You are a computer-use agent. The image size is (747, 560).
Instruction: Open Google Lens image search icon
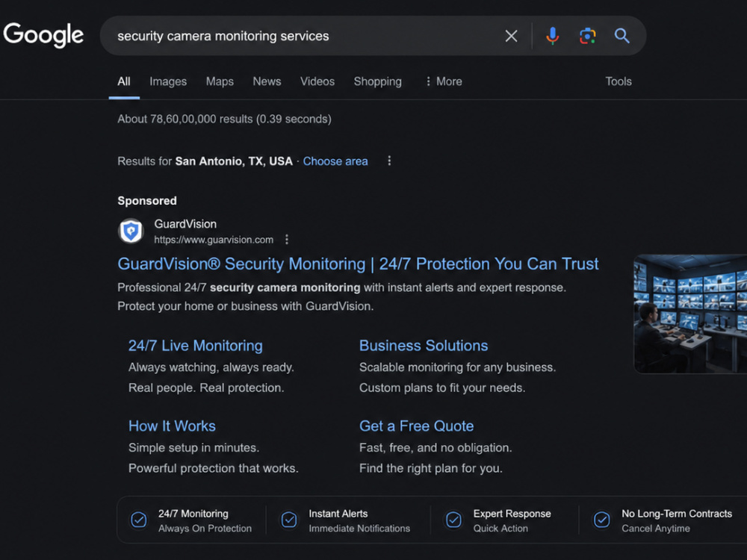[587, 36]
